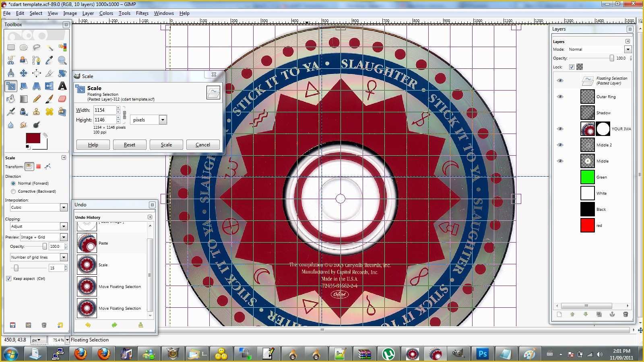This screenshot has height=362, width=644.
Task: Click Cancel in the Scale dialog
Action: point(203,145)
